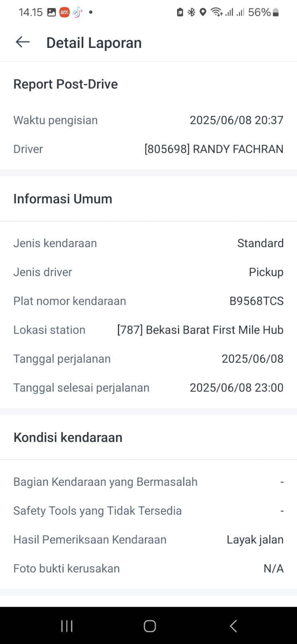This screenshot has width=297, height=644.
Task: Tap the SPX notification icon in status bar
Action: [x=64, y=12]
